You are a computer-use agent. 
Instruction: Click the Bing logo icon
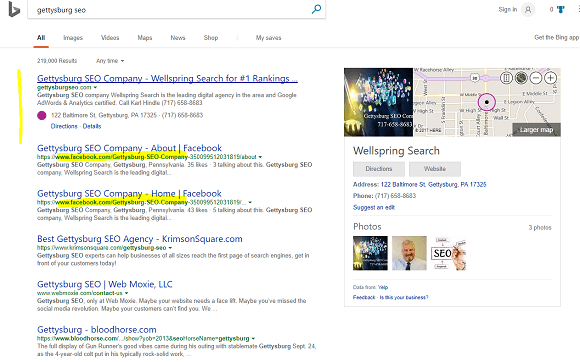click(14, 9)
